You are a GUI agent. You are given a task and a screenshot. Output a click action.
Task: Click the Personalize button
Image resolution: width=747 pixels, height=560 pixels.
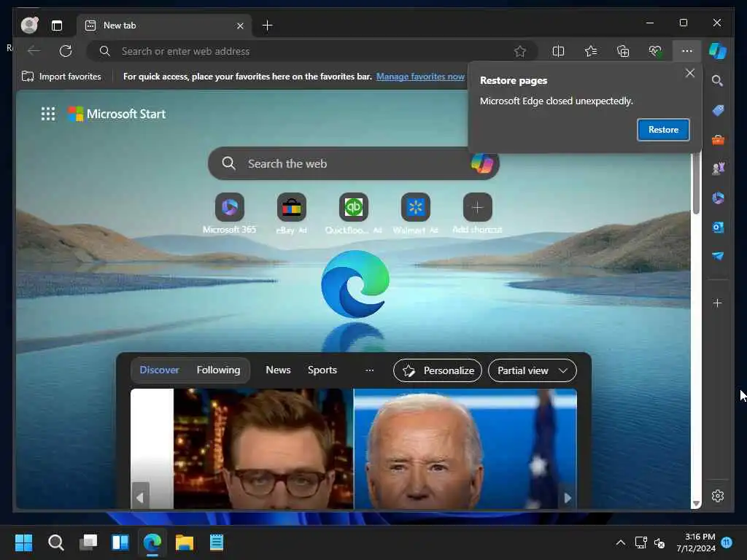pos(438,371)
